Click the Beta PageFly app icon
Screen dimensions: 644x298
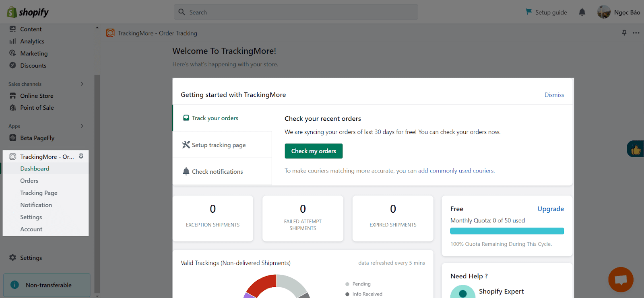13,138
